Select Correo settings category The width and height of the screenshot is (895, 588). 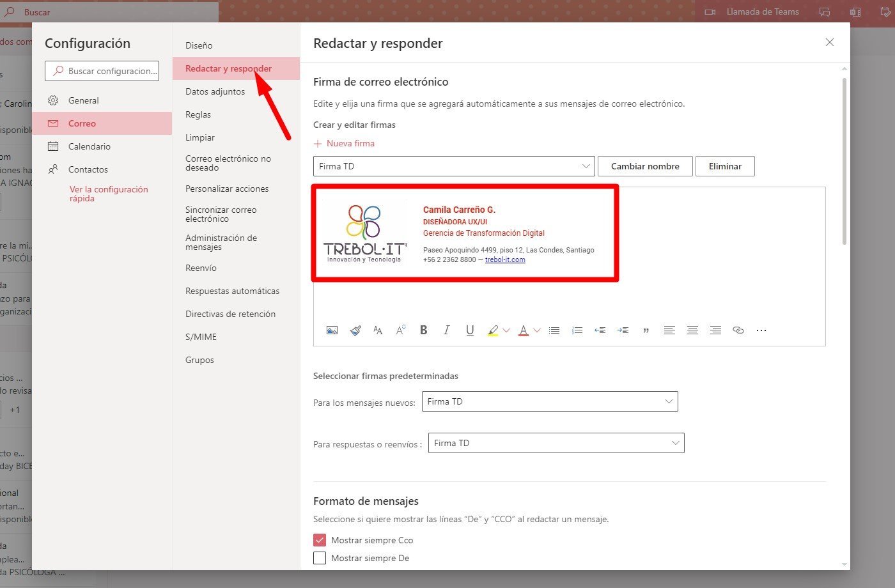pos(102,123)
